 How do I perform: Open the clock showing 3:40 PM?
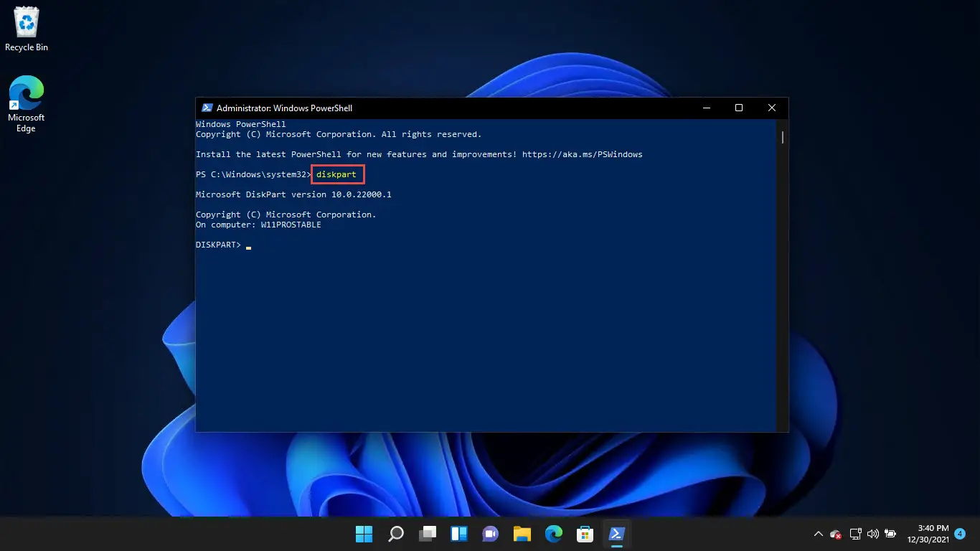928,534
